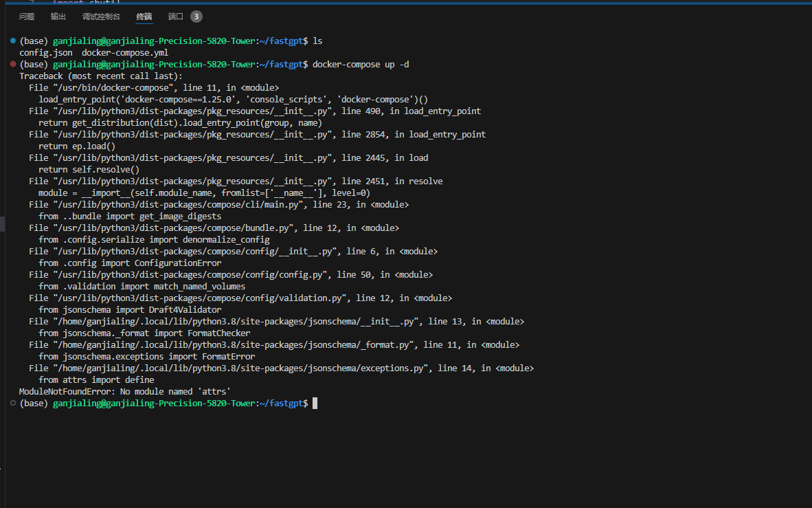Select the 调试控制台 (Debug Console) tab
812x508 pixels.
(101, 16)
